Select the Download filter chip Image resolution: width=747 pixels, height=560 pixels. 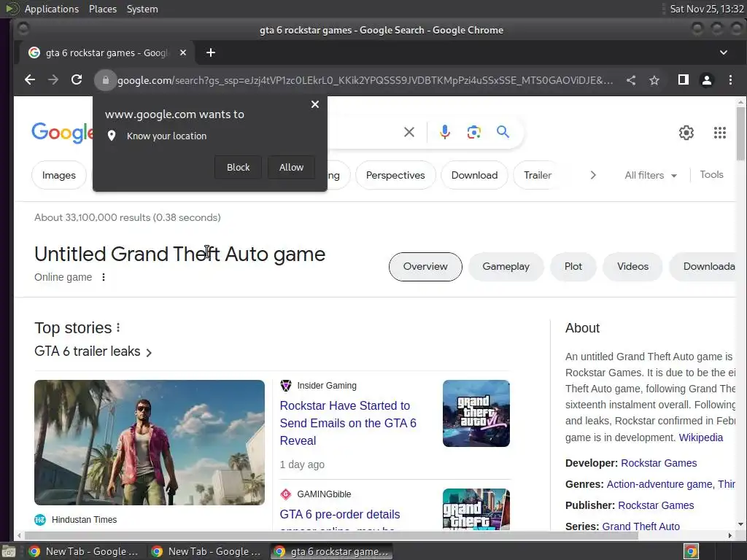474,175
